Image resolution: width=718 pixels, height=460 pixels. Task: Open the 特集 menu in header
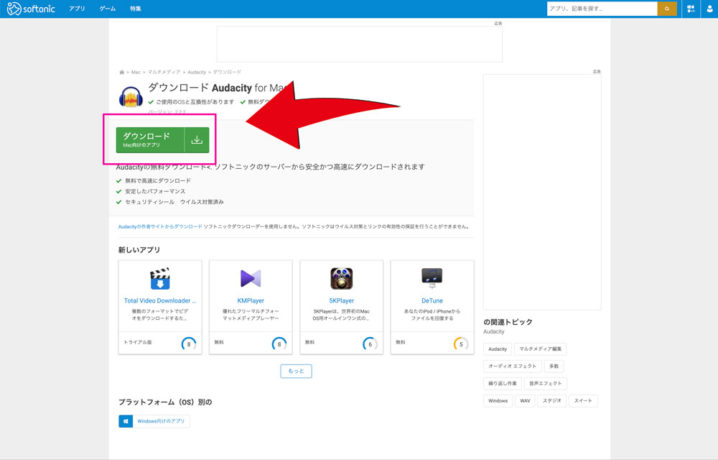(x=135, y=9)
